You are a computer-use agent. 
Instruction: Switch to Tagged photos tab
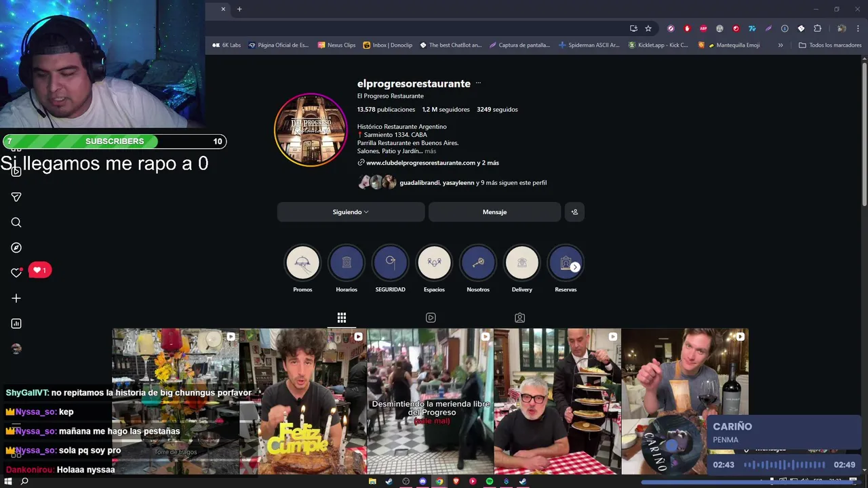[x=519, y=317]
